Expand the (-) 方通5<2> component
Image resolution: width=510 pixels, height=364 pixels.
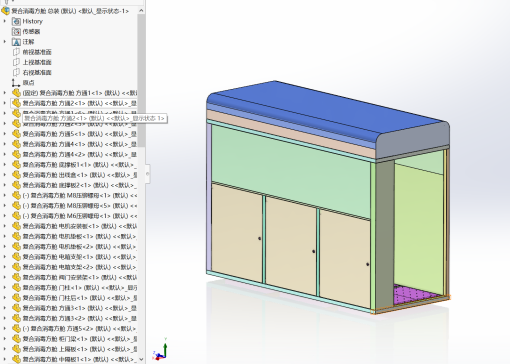coord(5,329)
